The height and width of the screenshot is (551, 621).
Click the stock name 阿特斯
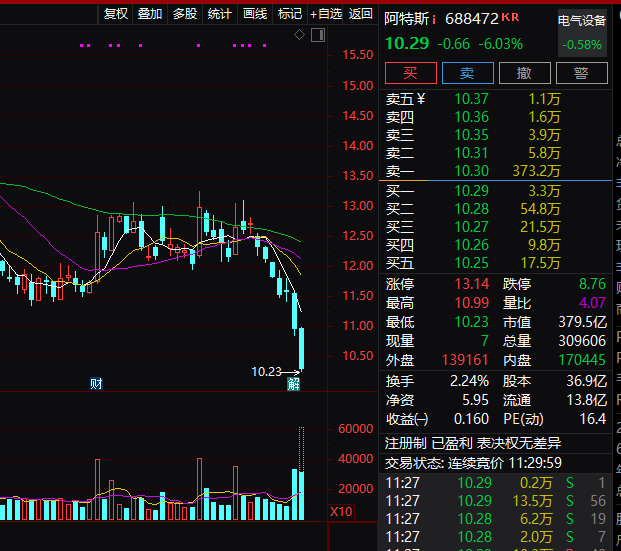(x=407, y=19)
